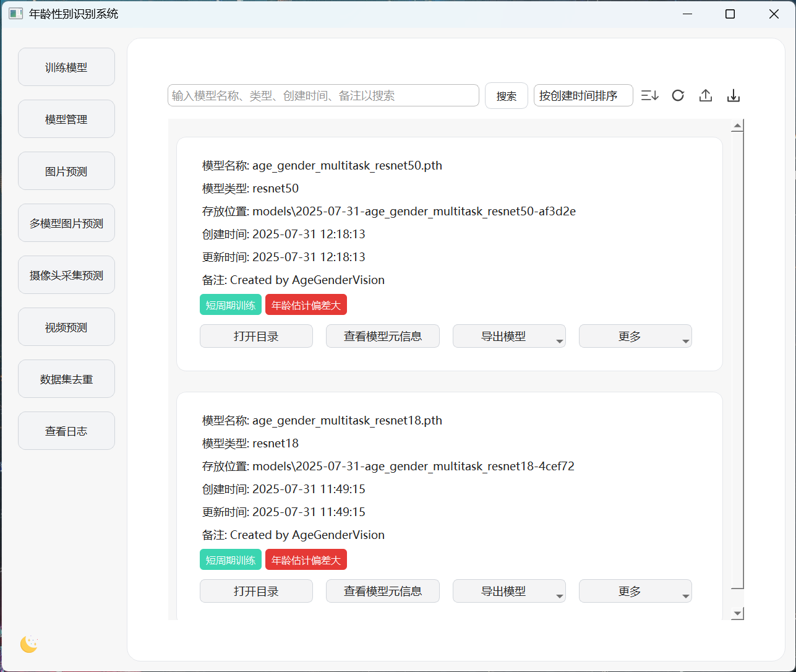The height and width of the screenshot is (672, 796).
Task: Click the app icon in title bar
Action: pyautogui.click(x=15, y=14)
